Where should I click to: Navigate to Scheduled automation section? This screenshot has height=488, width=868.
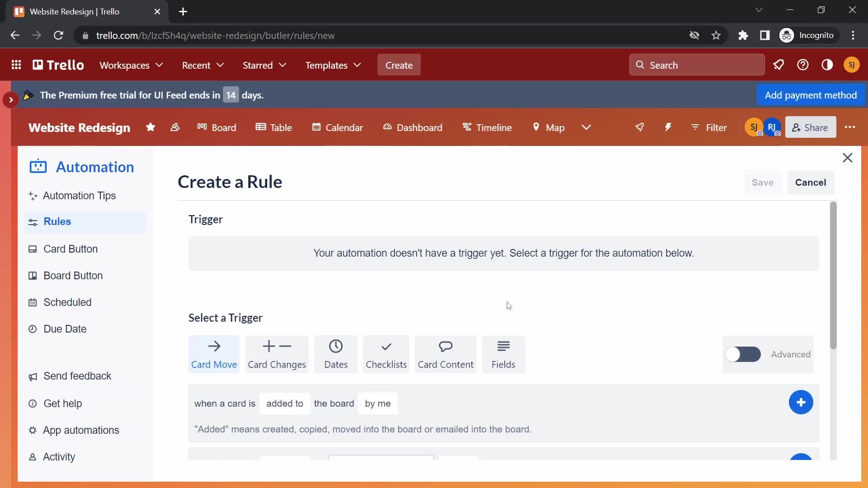[67, 302]
